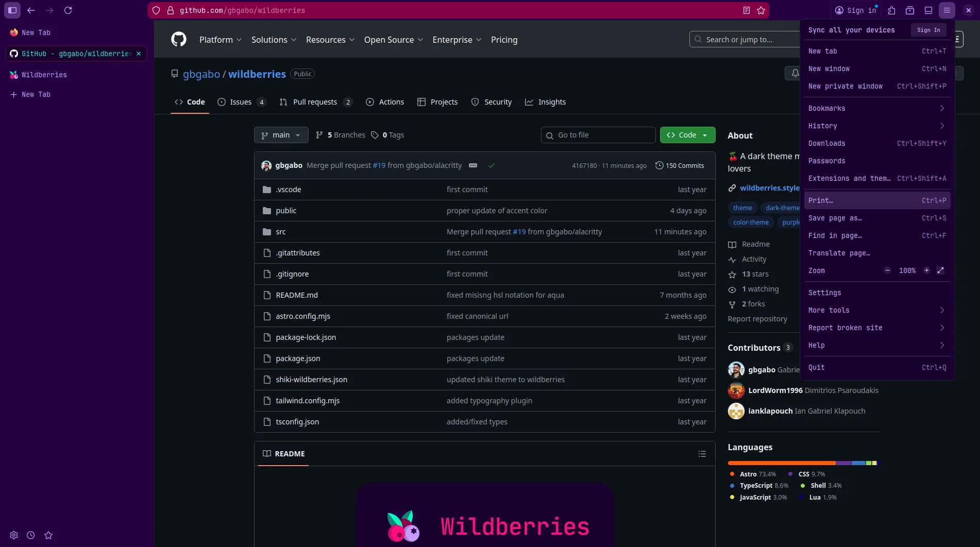Zoom out with the minus button

click(887, 270)
